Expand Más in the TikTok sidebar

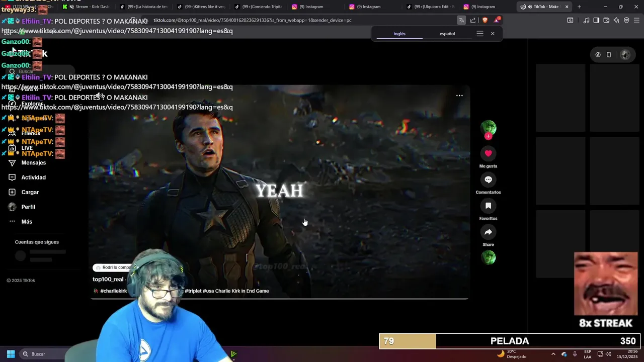point(26,222)
